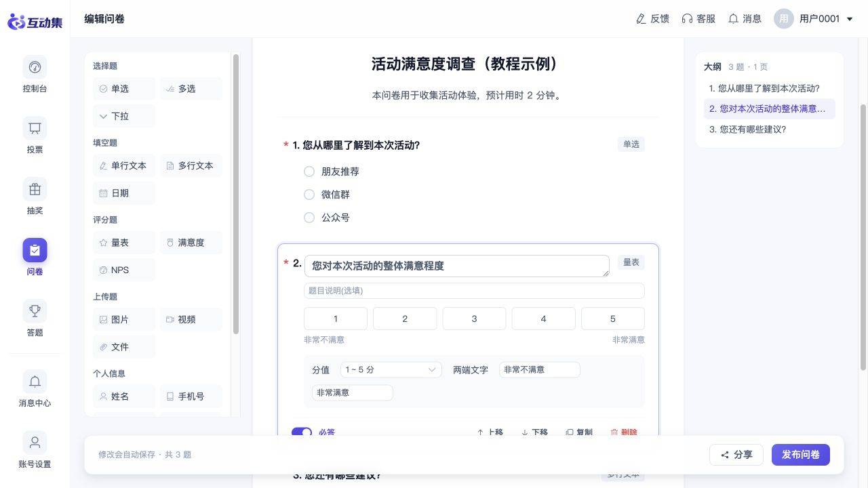
Task: Click the question type panel scrollbar
Action: click(x=236, y=194)
